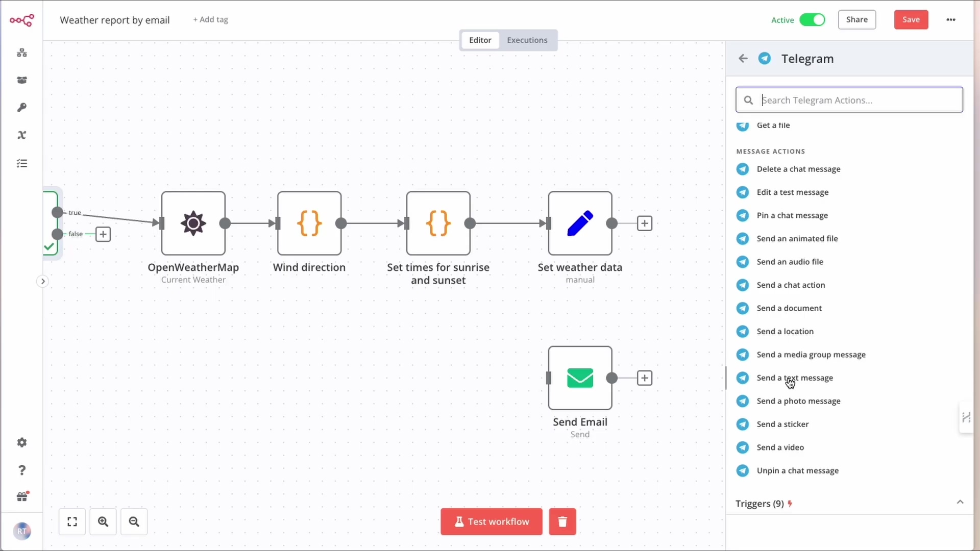This screenshot has width=980, height=551.
Task: Collapse the Triggers (9) section
Action: point(960,503)
